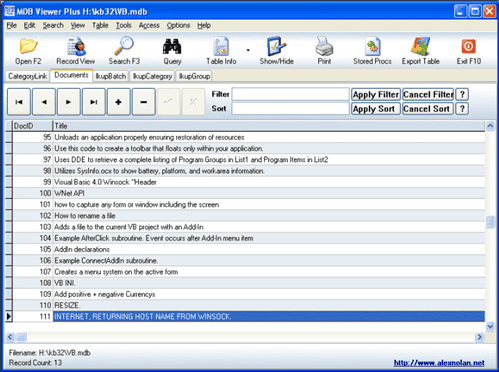The image size is (499, 372).
Task: Visit the www.alexnolan.net link
Action: 439,363
